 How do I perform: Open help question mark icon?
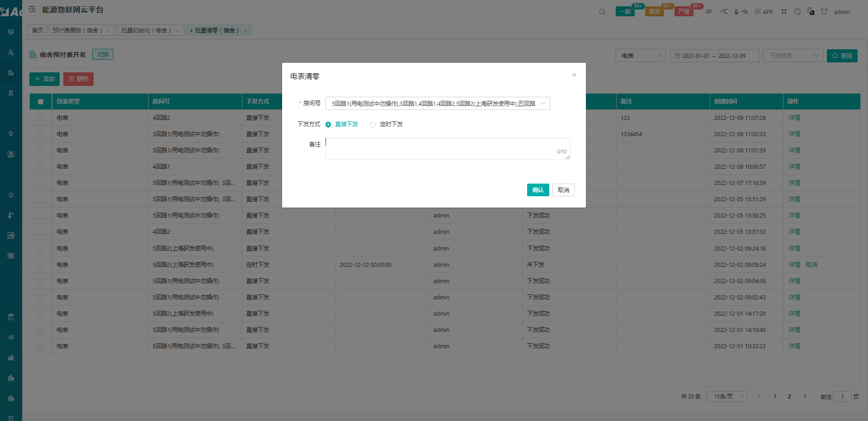[797, 11]
